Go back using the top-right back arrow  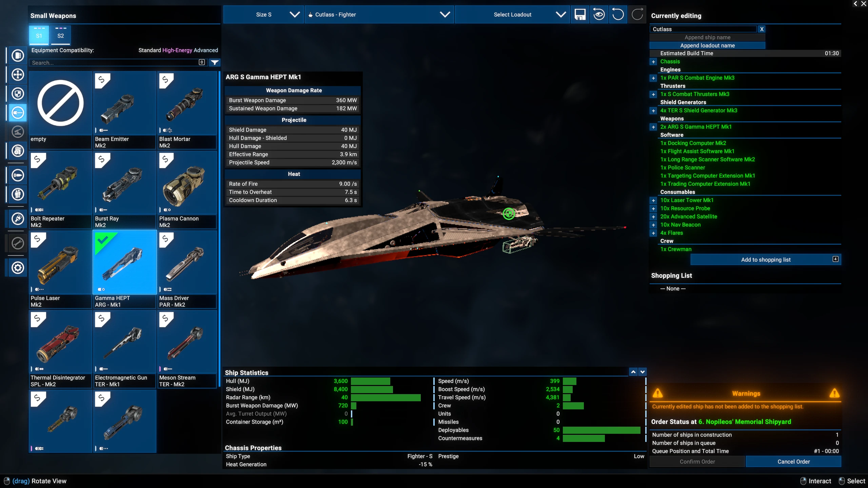pyautogui.click(x=855, y=4)
